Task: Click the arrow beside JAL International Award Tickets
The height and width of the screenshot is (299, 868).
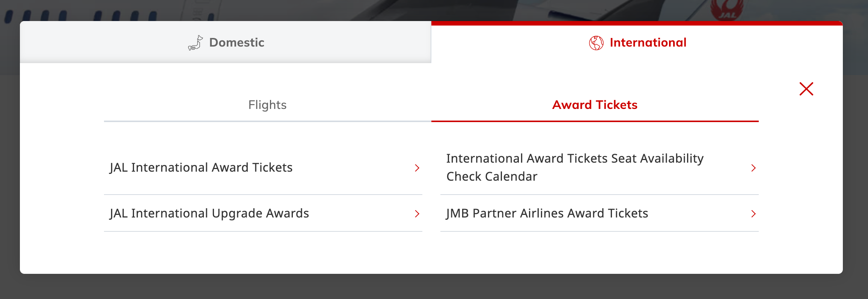Action: tap(417, 168)
